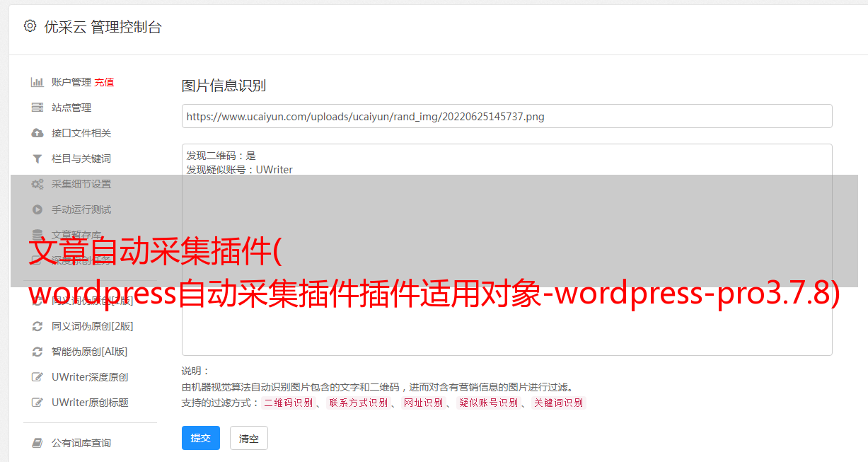Click the blue 提交 button
Viewport: 868px width, 462px height.
pyautogui.click(x=201, y=438)
